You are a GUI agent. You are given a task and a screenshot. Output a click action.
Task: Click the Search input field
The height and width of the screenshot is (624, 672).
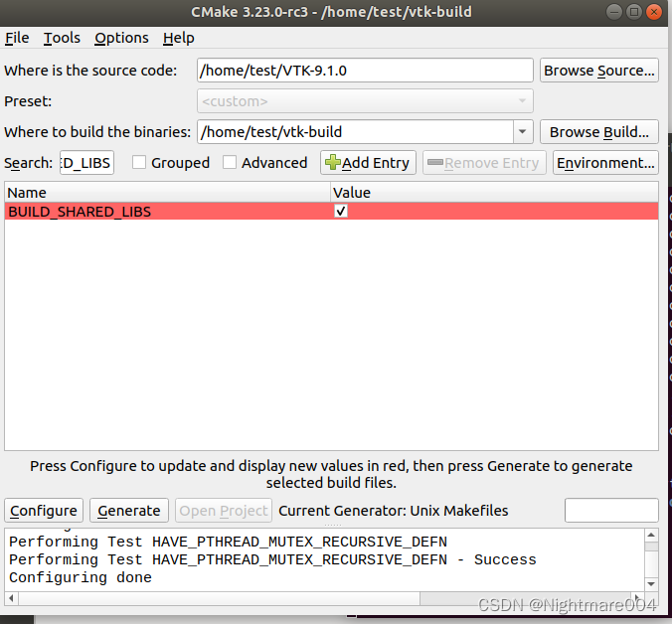click(x=86, y=163)
